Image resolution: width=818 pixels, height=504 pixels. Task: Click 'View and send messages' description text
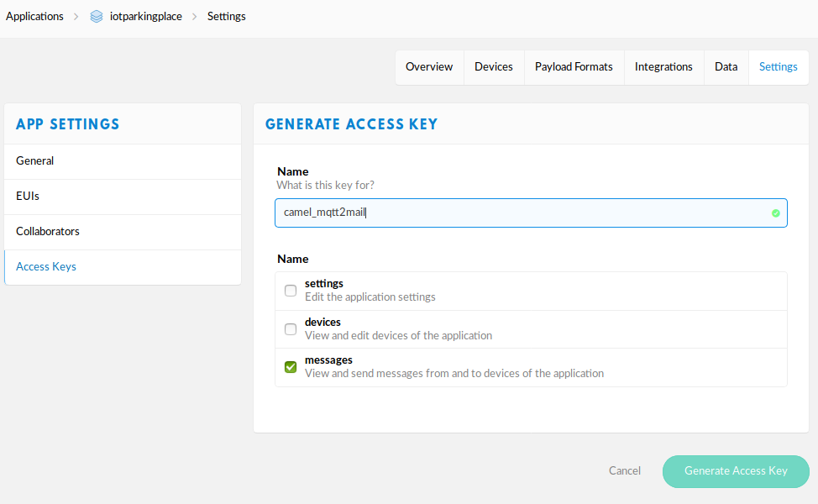(x=454, y=374)
